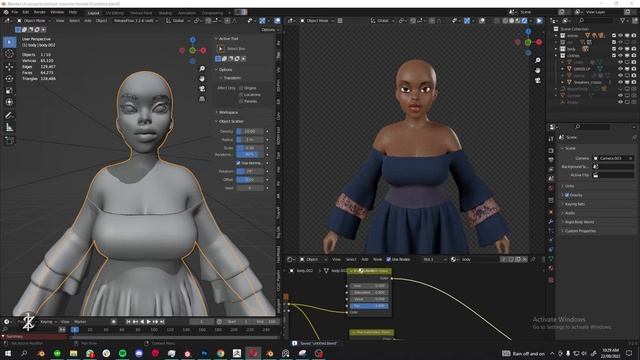The width and height of the screenshot is (640, 360).
Task: Open the Modifier wrench properties tab
Action: point(551,221)
